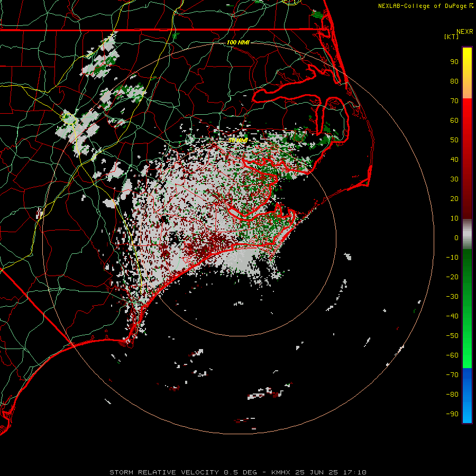Image resolution: width=476 pixels, height=476 pixels.
Task: Click the 0 value on velocity scale
Action: click(x=456, y=237)
